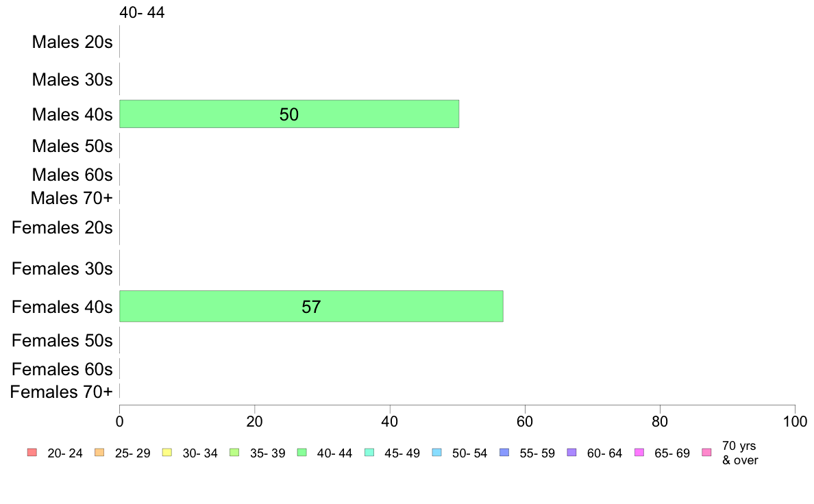This screenshot has width=814, height=504.
Task: Click the 40-44 legend text label
Action: [334, 453]
